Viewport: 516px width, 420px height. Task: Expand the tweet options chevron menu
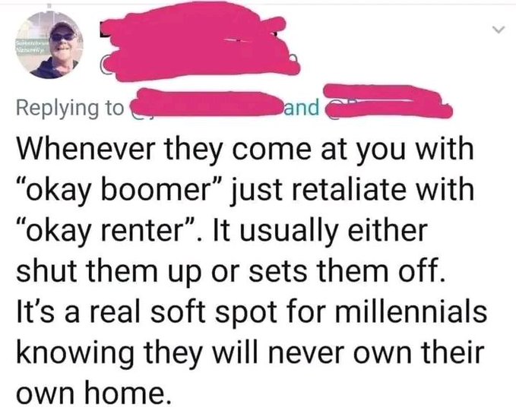coord(499,30)
